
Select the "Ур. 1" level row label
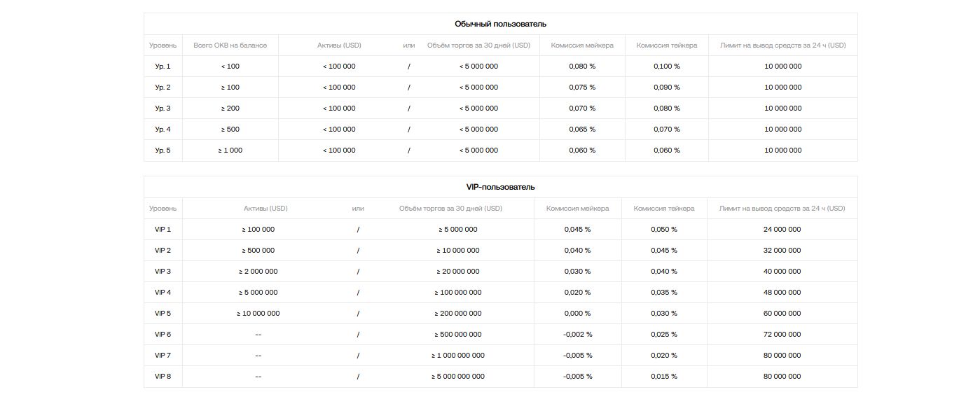pyautogui.click(x=163, y=66)
